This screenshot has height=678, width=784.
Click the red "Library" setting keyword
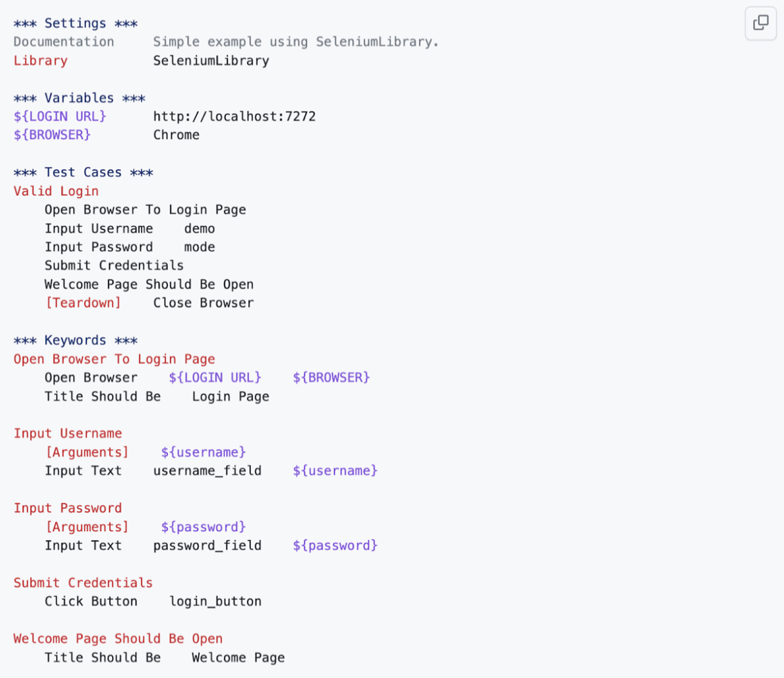[x=41, y=61]
